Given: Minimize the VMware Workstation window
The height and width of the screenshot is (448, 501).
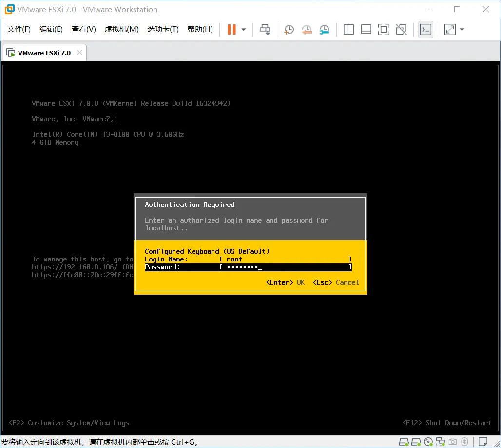Looking at the screenshot, I should tap(429, 9).
